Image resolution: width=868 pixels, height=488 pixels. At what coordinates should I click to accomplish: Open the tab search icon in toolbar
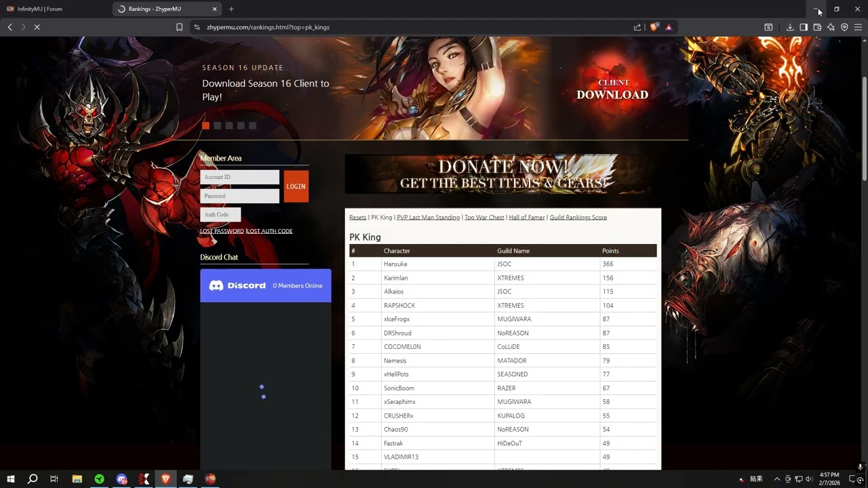(768, 27)
